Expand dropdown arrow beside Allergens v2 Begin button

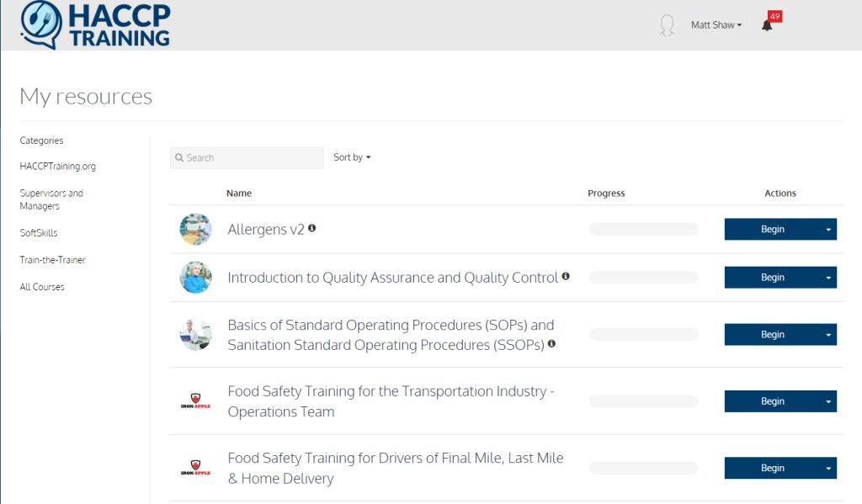click(828, 230)
